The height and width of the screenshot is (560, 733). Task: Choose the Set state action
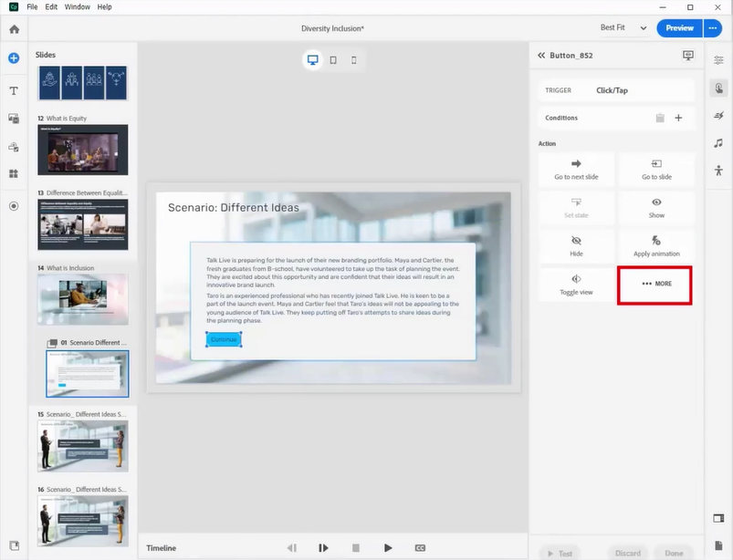coord(576,208)
